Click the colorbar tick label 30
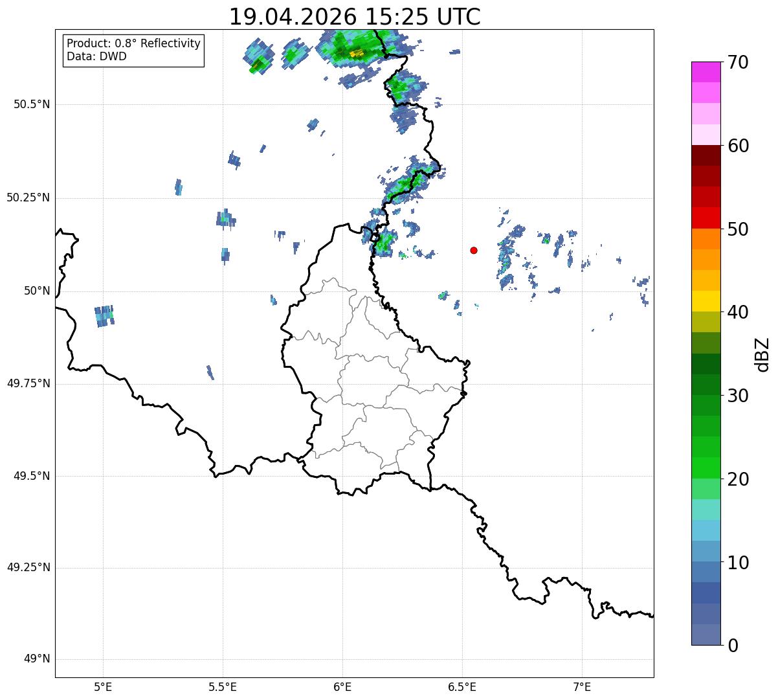This screenshot has height=700, width=778. (737, 396)
